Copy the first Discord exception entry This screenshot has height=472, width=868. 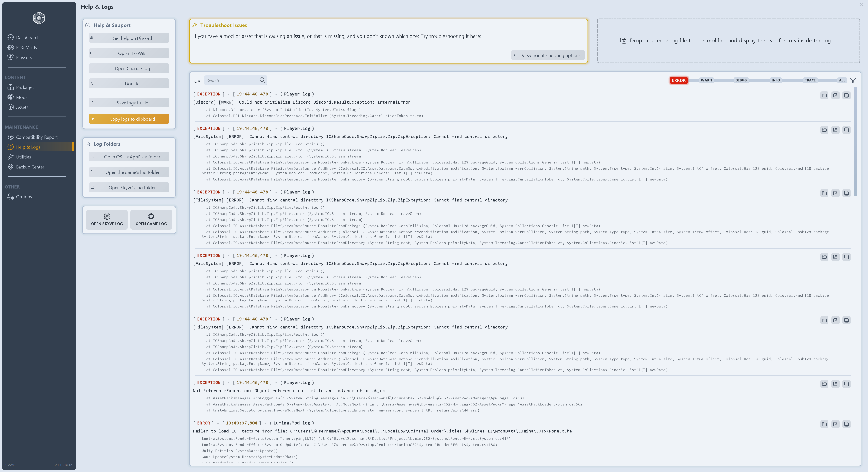point(847,95)
